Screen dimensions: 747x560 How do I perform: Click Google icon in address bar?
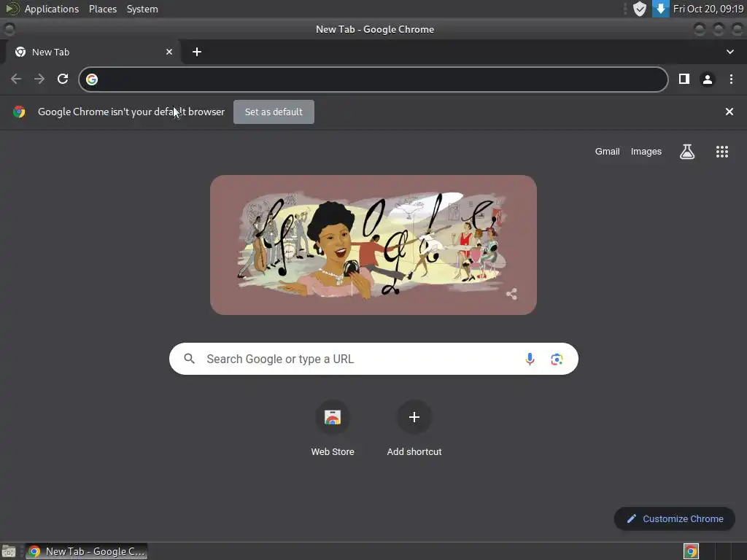(x=92, y=79)
